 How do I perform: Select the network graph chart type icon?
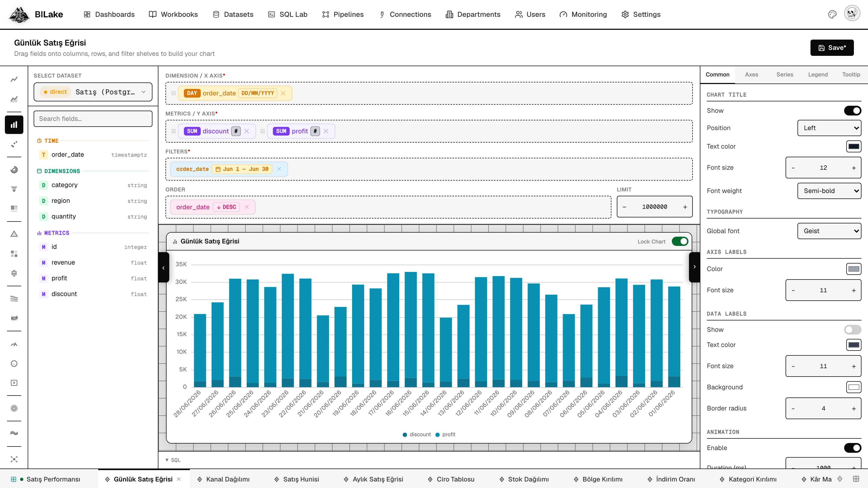tap(14, 459)
